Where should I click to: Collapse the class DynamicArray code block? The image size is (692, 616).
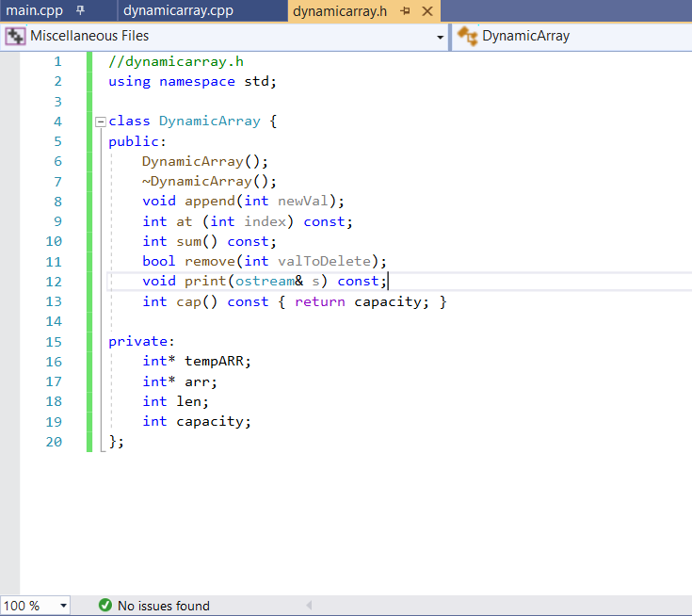pos(101,122)
